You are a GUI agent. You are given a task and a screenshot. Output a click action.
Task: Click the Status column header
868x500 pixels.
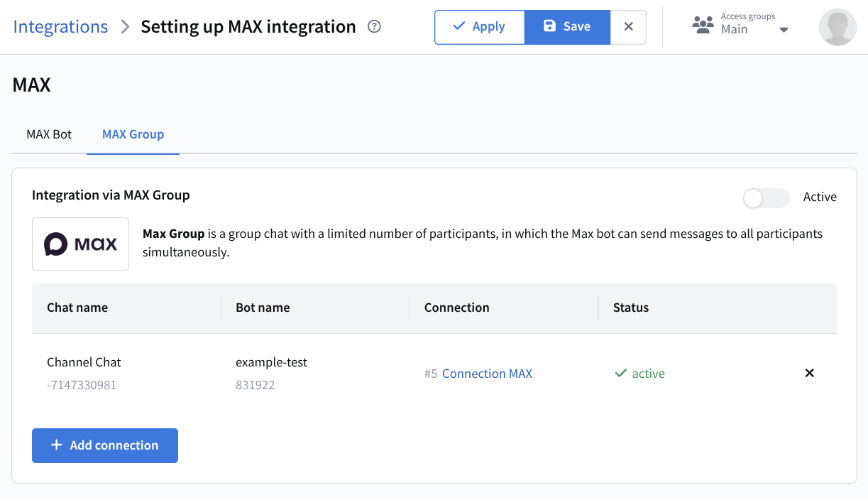(631, 308)
